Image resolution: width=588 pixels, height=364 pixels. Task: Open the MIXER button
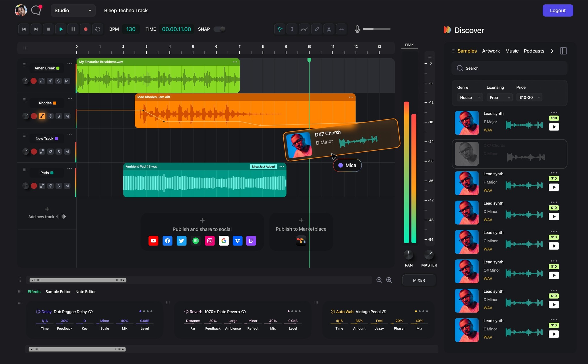coord(419,280)
